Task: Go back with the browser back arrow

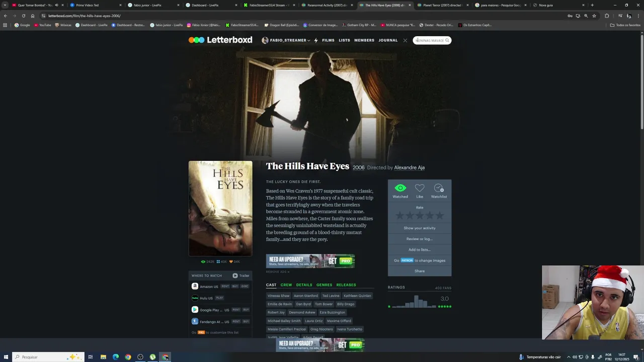Action: coord(5,16)
